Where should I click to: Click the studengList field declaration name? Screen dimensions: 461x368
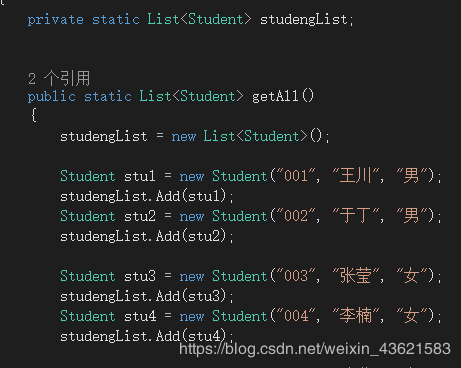304,20
